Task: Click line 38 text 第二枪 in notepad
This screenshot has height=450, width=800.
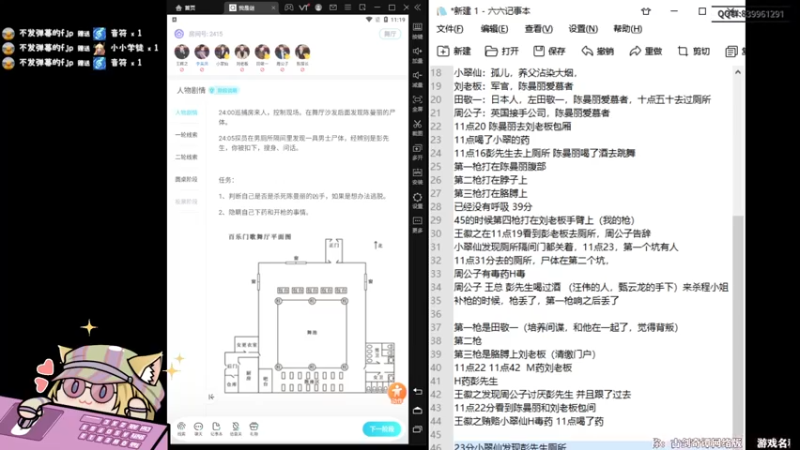Action: [467, 341]
